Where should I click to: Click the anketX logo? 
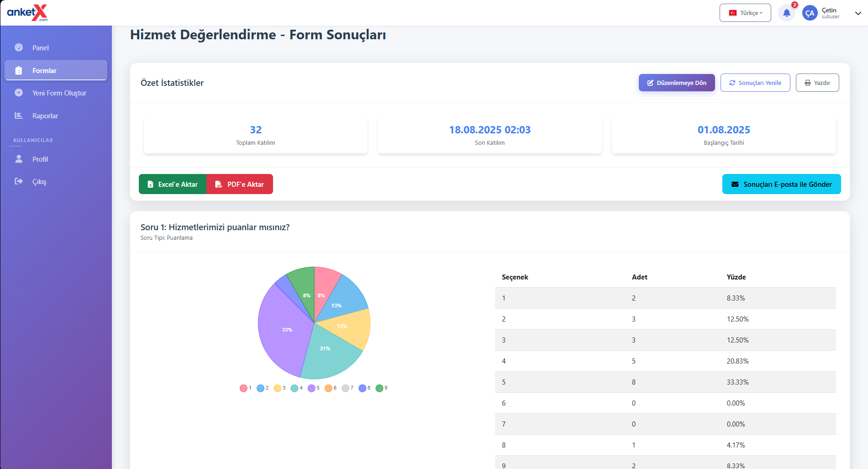coord(27,13)
